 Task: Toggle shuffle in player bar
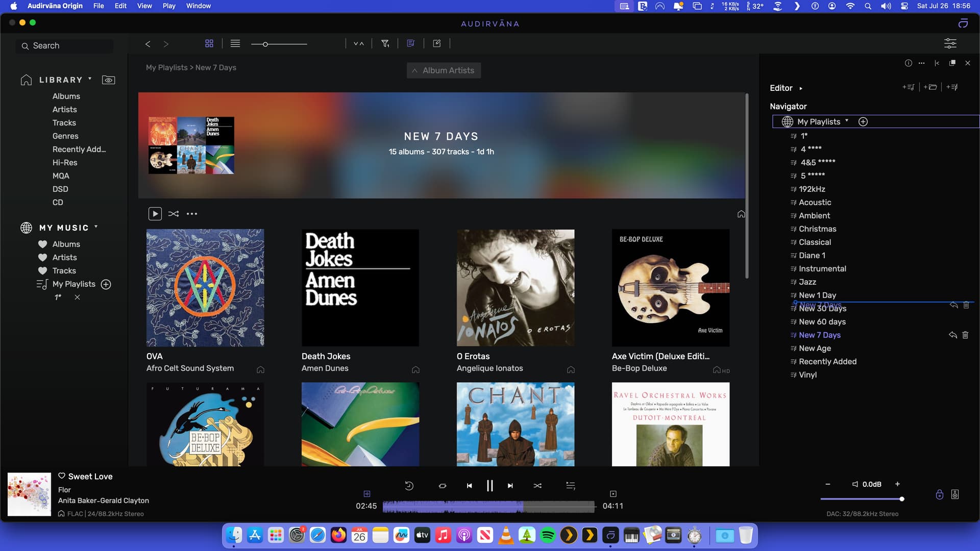[x=537, y=486]
